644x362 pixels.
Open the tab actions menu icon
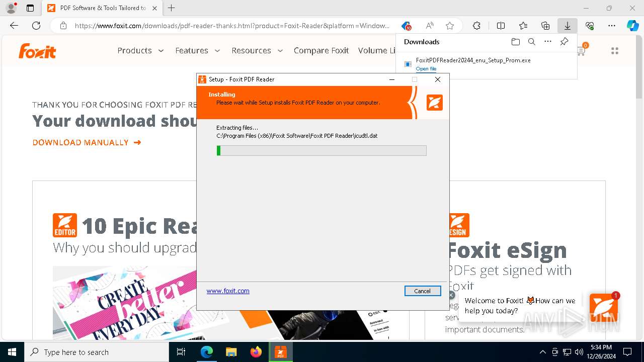[30, 8]
